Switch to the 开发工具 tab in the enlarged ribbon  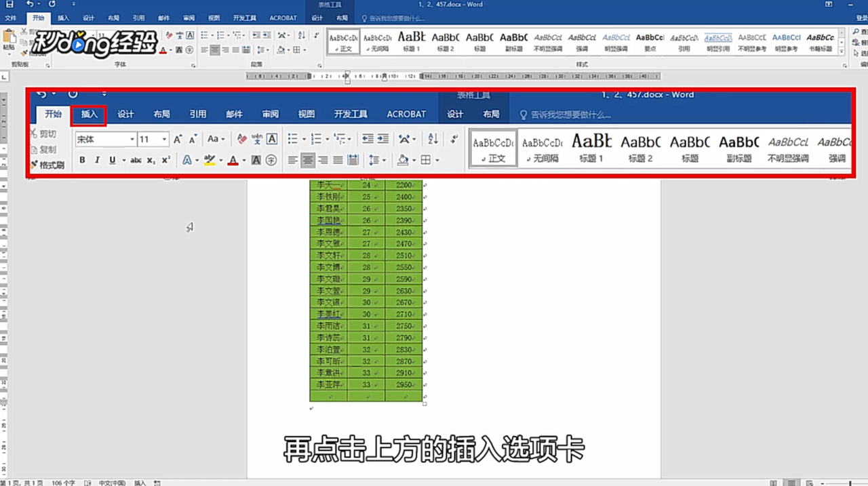(x=351, y=115)
